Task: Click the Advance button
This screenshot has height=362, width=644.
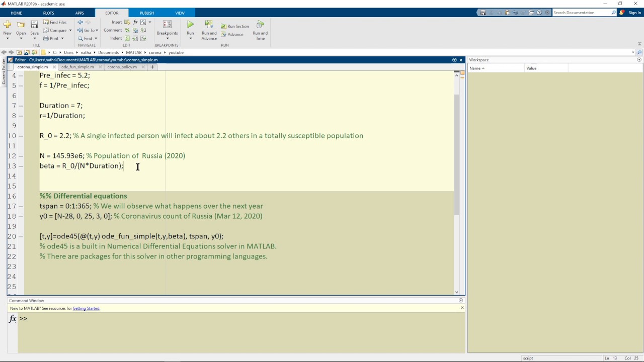Action: pos(232,34)
